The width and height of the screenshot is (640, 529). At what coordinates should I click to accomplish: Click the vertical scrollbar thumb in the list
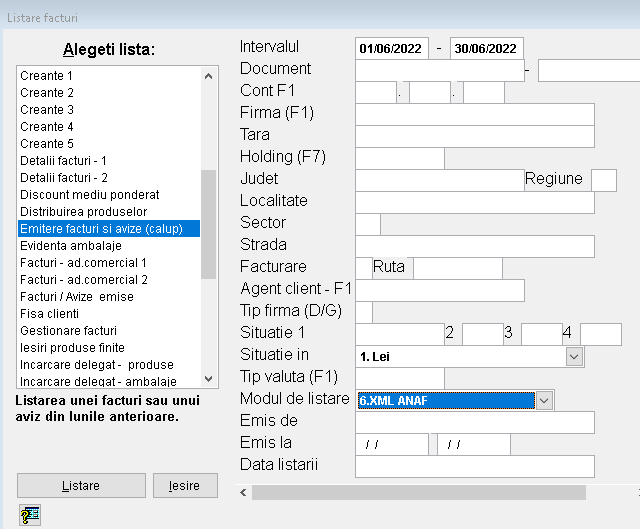tap(208, 224)
